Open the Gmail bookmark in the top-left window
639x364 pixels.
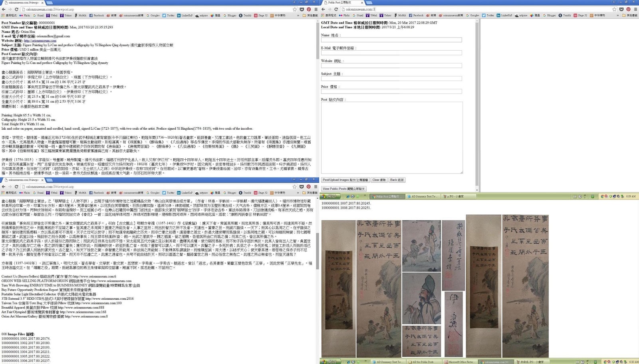[x=39, y=16]
